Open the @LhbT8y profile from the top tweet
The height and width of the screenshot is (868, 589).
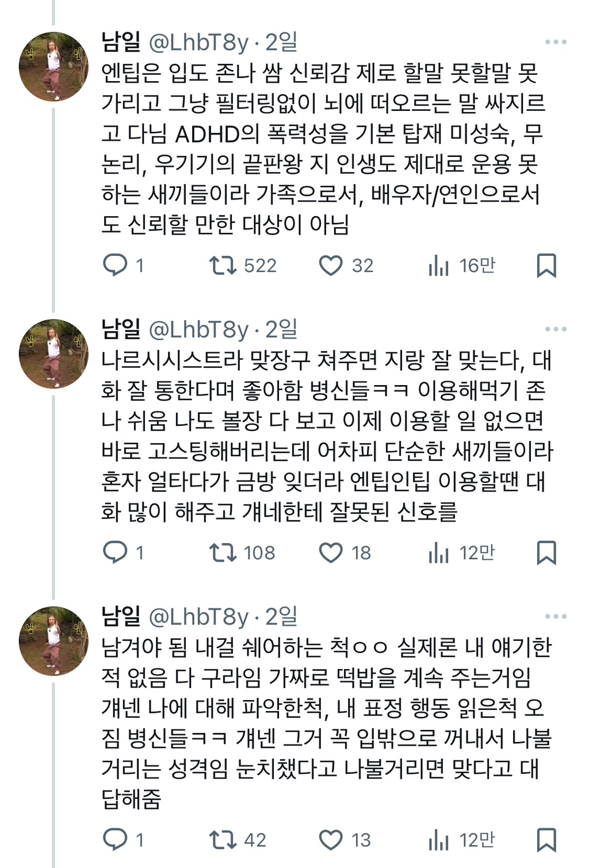coord(200,40)
